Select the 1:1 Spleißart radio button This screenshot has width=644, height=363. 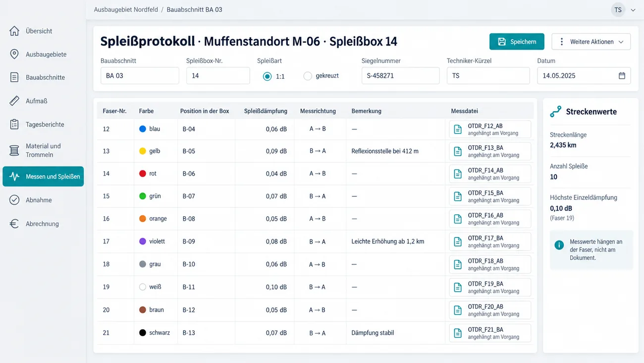268,76
